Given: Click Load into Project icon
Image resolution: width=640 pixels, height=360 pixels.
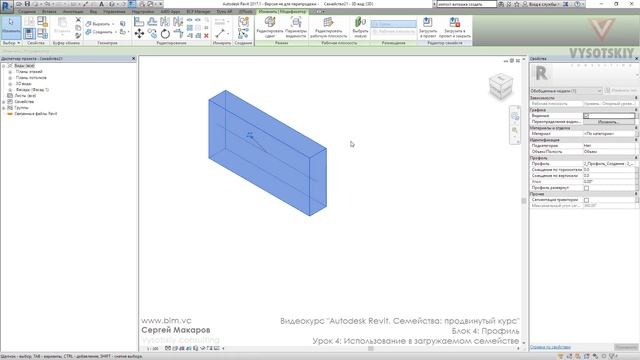Looking at the screenshot, I should pos(427,27).
